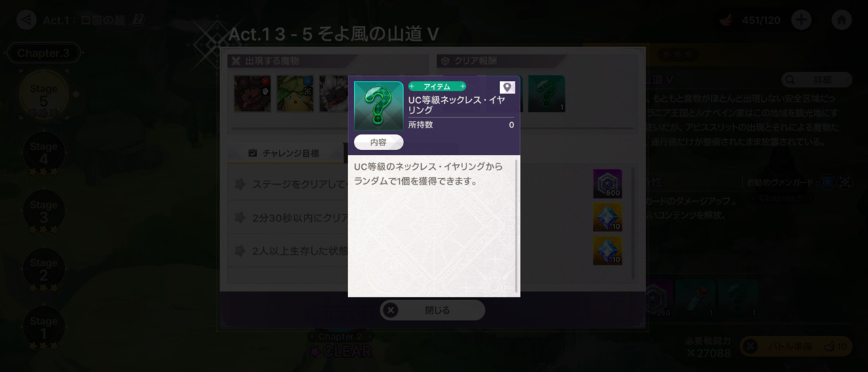Viewport: 868px width, 372px height.
Task: Click the 詳細 details button
Action: click(x=816, y=80)
